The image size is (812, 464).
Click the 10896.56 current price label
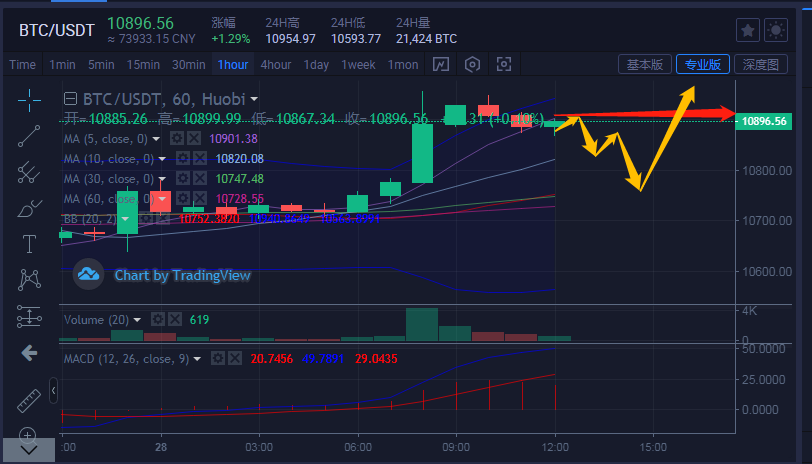coord(763,121)
